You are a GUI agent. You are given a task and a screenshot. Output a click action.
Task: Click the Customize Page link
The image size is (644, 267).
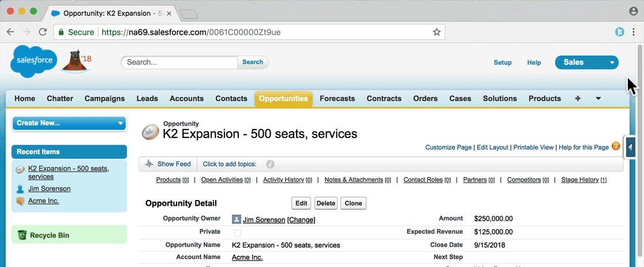point(448,147)
